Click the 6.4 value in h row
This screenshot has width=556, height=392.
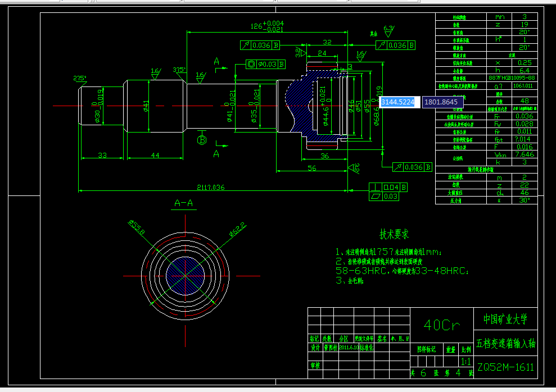tap(525, 70)
